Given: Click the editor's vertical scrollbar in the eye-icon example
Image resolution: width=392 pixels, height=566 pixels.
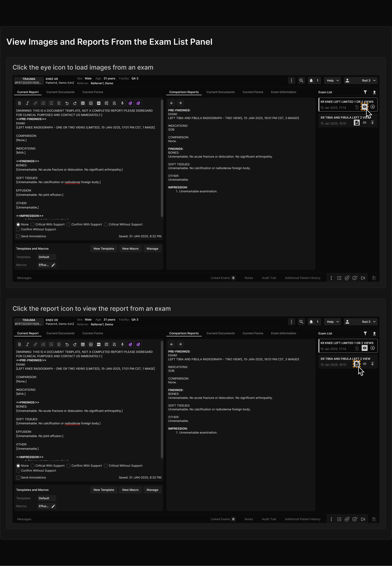Looking at the screenshot, I should (x=162, y=158).
